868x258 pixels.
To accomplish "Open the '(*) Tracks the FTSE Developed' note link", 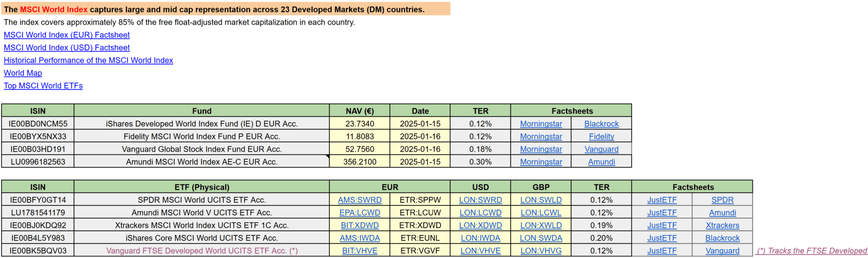I will point(811,250).
